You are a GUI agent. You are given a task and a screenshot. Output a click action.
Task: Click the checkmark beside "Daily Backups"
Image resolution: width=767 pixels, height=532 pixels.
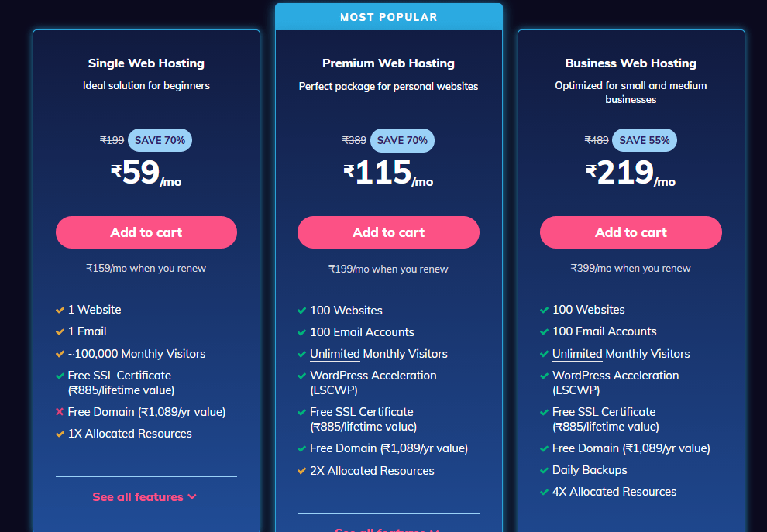pos(545,469)
